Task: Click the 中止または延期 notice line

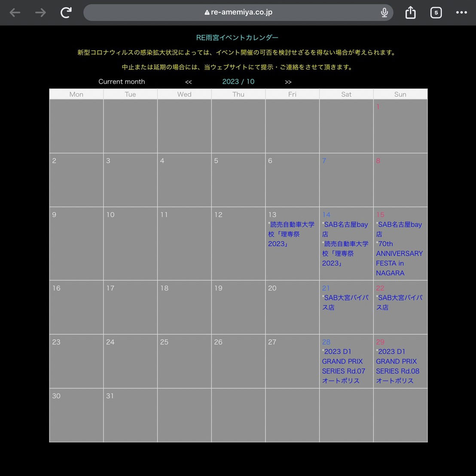Action: (x=237, y=67)
